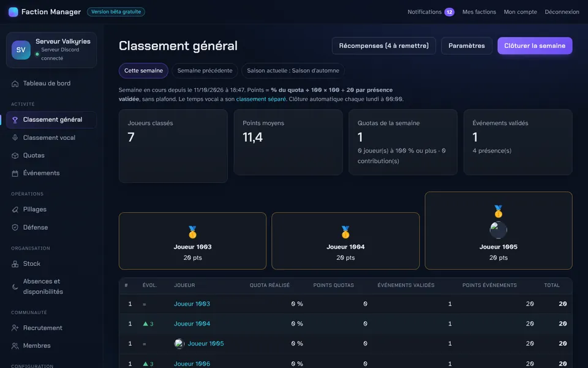Image resolution: width=588 pixels, height=368 pixels.
Task: Open the Quotas sidebar item
Action: point(51,155)
